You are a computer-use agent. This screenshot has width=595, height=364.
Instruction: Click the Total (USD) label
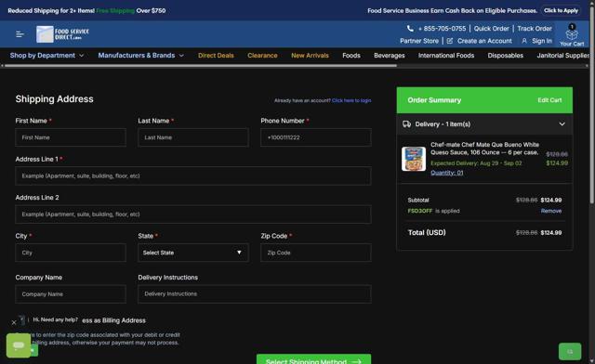coord(427,232)
